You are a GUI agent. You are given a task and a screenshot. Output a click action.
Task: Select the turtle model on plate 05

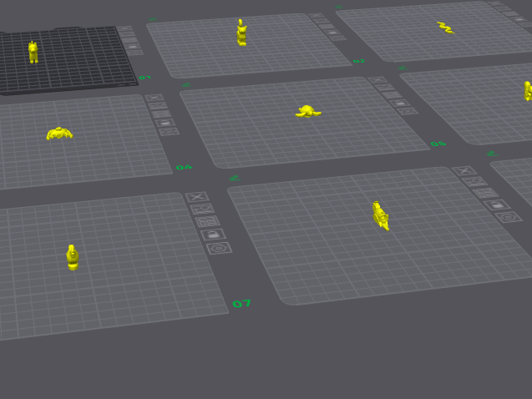308,112
